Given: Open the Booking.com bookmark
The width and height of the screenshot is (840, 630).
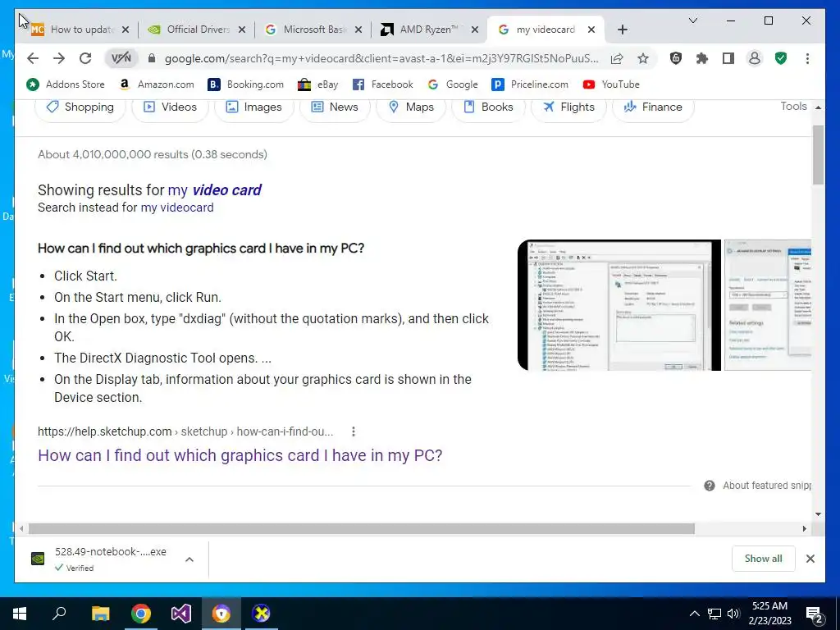Looking at the screenshot, I should tap(246, 84).
